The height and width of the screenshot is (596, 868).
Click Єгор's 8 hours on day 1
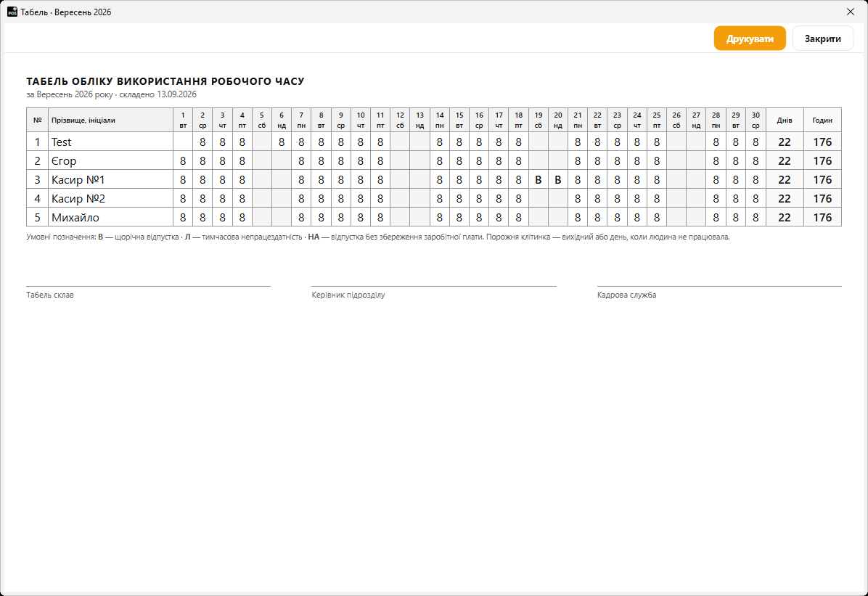tap(183, 160)
